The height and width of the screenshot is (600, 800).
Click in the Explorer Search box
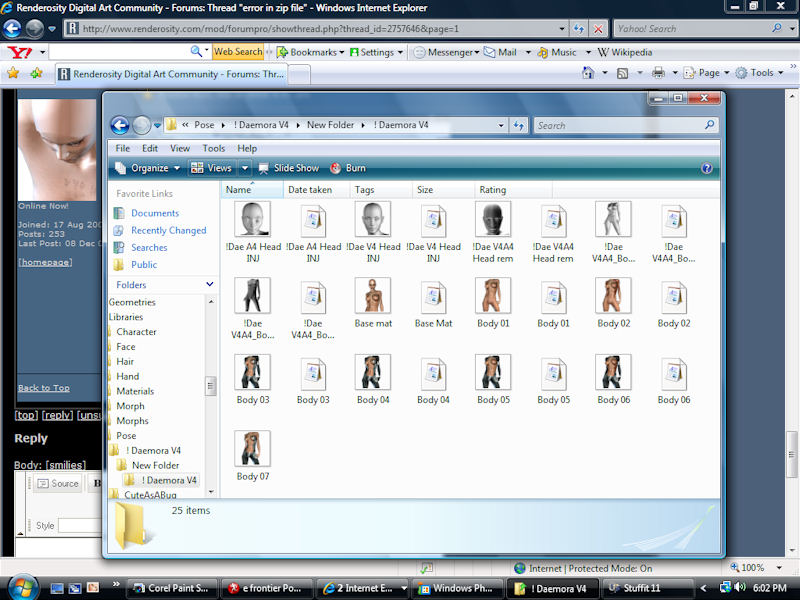pos(620,125)
